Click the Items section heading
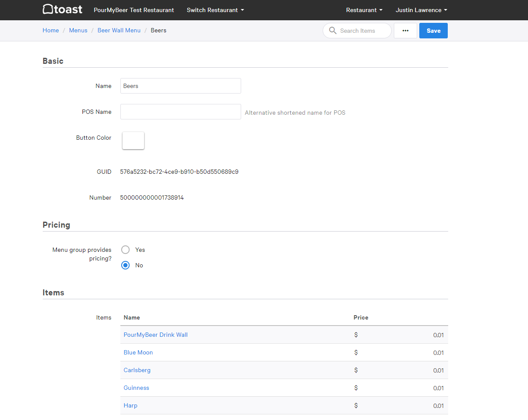Viewport: 528px width, 420px height. [53, 292]
